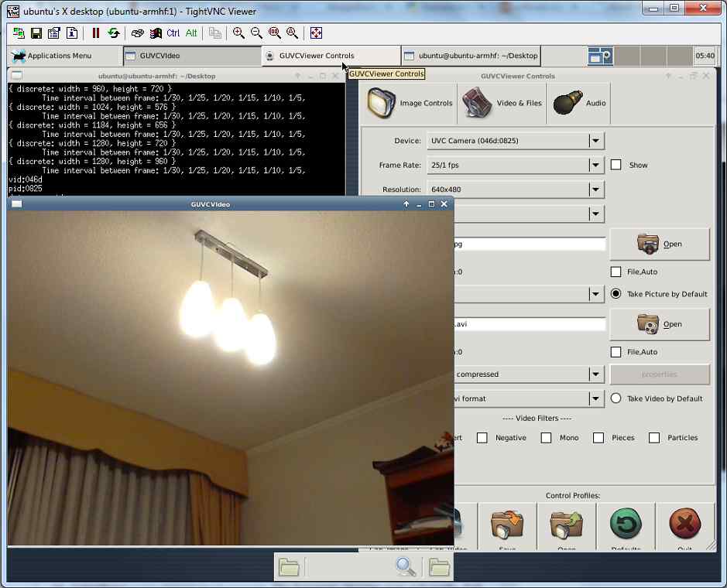Screen dimensions: 727x588
Task: Click the 05:40 clock on the panel
Action: 705,56
